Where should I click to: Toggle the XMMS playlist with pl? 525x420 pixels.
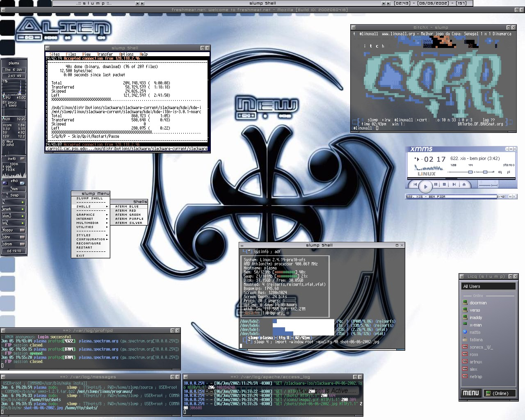tap(509, 172)
